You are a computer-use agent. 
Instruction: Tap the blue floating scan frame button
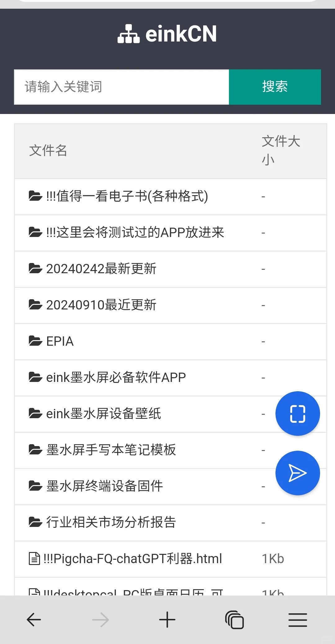pos(298,414)
